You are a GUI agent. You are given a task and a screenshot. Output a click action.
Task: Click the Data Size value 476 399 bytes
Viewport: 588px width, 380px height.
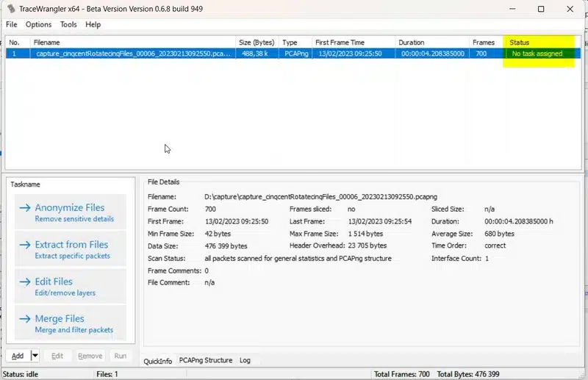pos(226,246)
